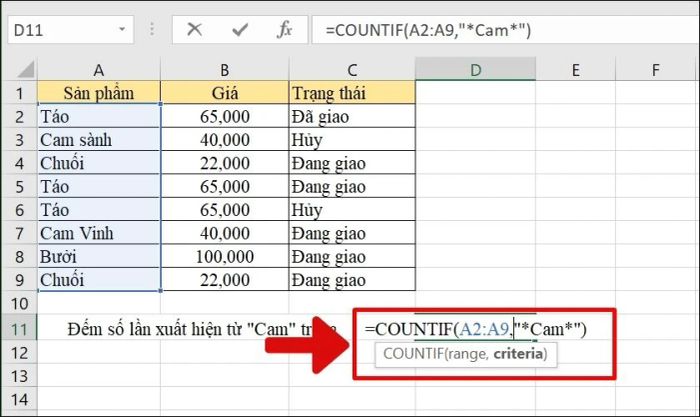Click the 'Giá' header cell

click(x=225, y=93)
